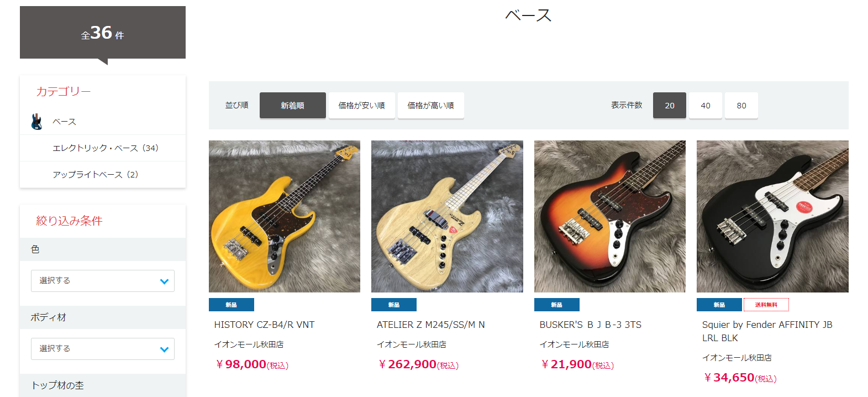This screenshot has height=397, width=868.
Task: Set display count to 80
Action: [741, 106]
